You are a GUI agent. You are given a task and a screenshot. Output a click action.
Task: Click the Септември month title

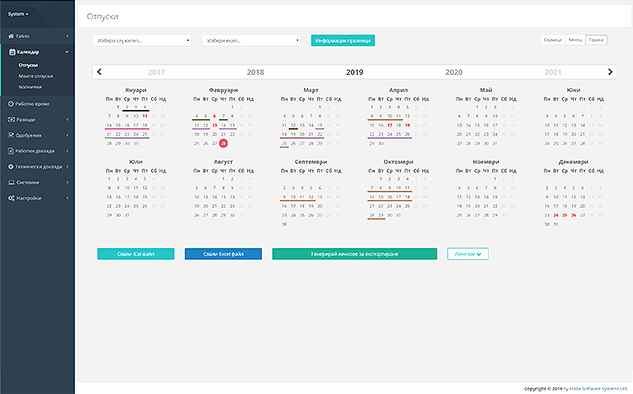click(311, 162)
